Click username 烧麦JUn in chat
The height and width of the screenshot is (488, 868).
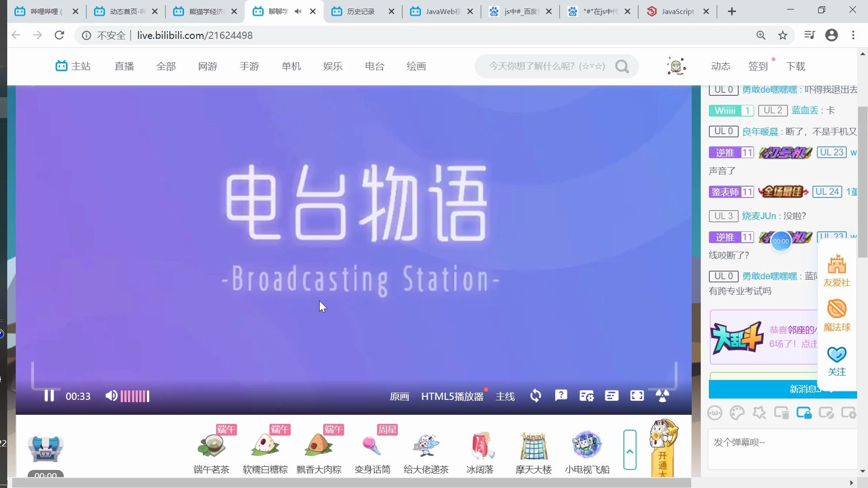click(759, 216)
